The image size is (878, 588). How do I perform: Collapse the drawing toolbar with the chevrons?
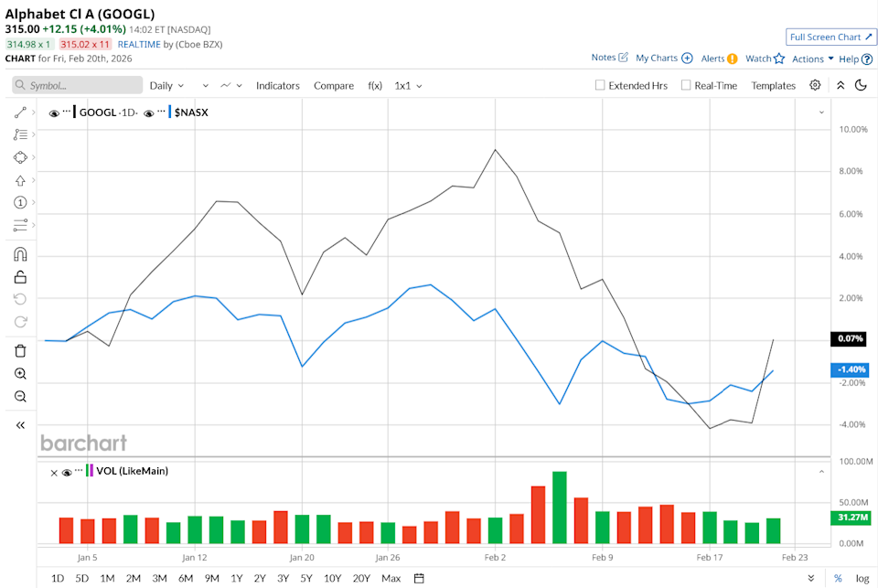20,424
